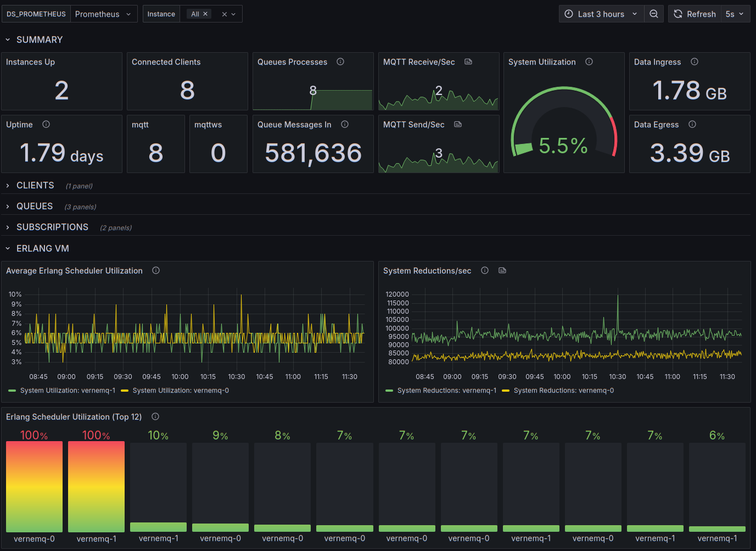The image size is (756, 551).
Task: Open the MQTT Receive/Sec panel description icon
Action: tap(468, 62)
